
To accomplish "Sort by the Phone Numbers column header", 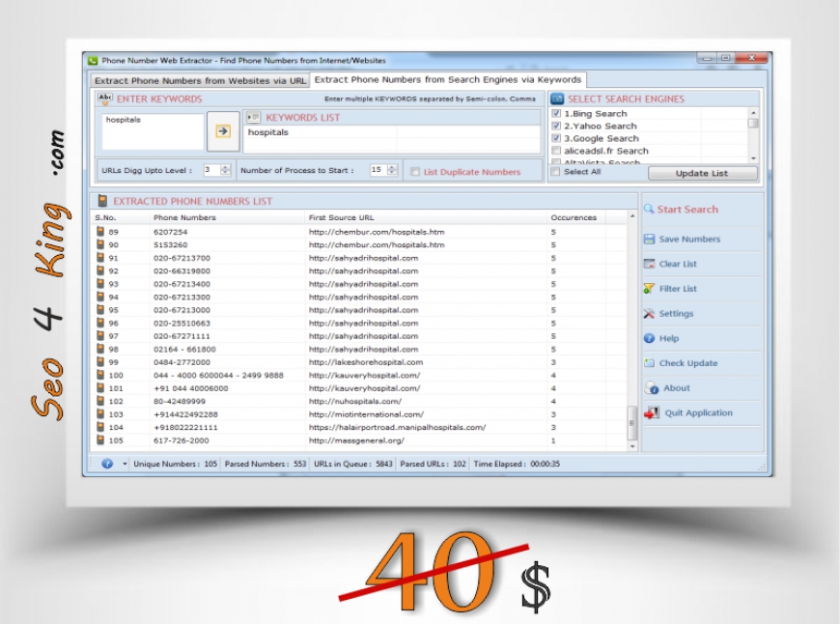I will 184,217.
